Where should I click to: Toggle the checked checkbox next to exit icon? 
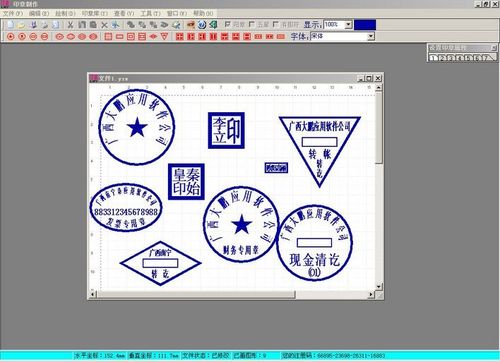(228, 24)
